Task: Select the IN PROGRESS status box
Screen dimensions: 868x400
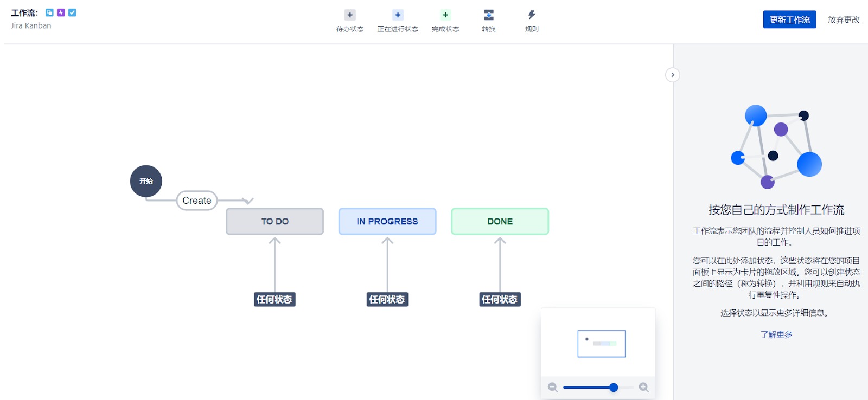Action: [387, 221]
